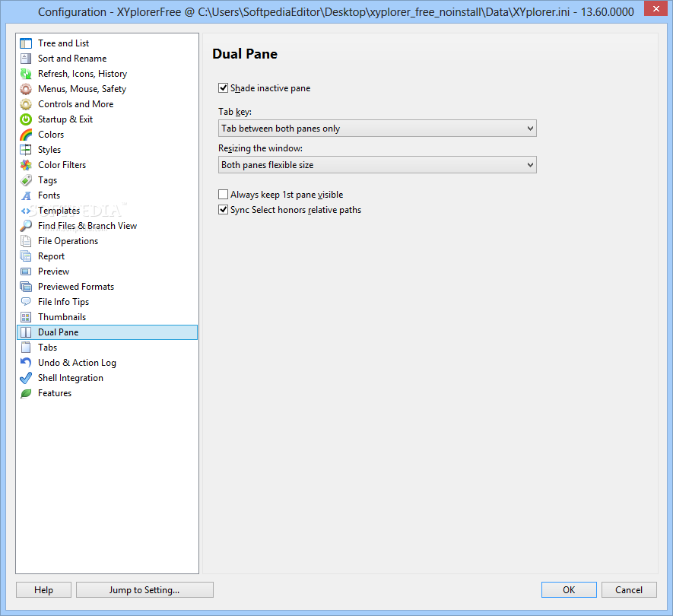
Task: Click the Colors rainbow icon
Action: coord(26,135)
